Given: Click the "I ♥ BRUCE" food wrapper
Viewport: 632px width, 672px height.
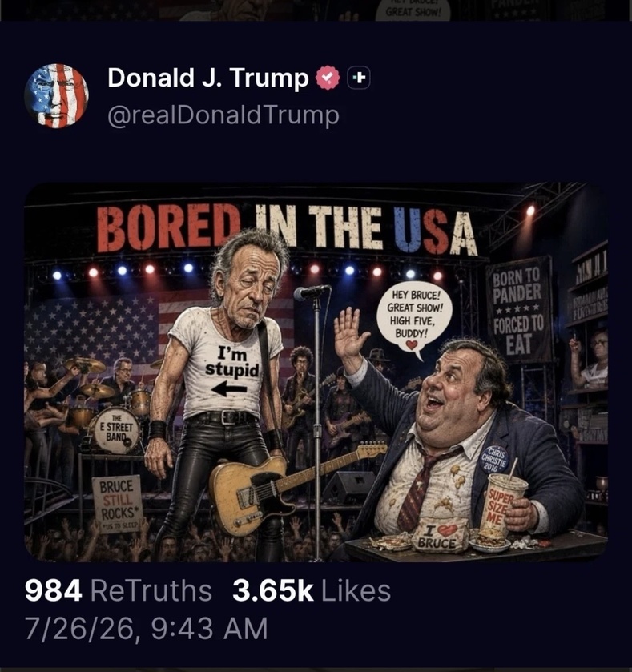Looking at the screenshot, I should [440, 535].
